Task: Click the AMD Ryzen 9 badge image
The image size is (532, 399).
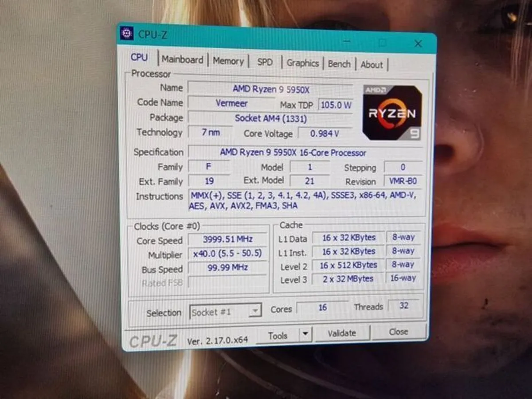Action: [x=392, y=112]
